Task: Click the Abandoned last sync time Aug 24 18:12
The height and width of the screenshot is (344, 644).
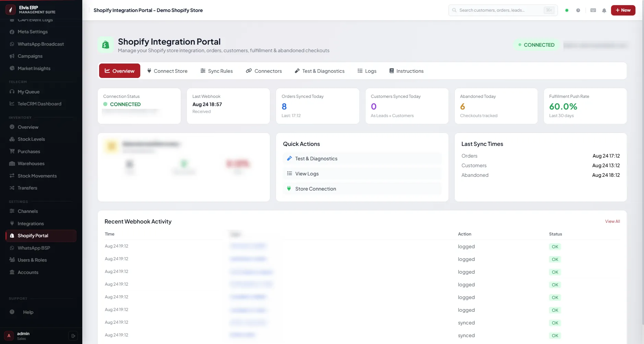Action: [x=606, y=175]
